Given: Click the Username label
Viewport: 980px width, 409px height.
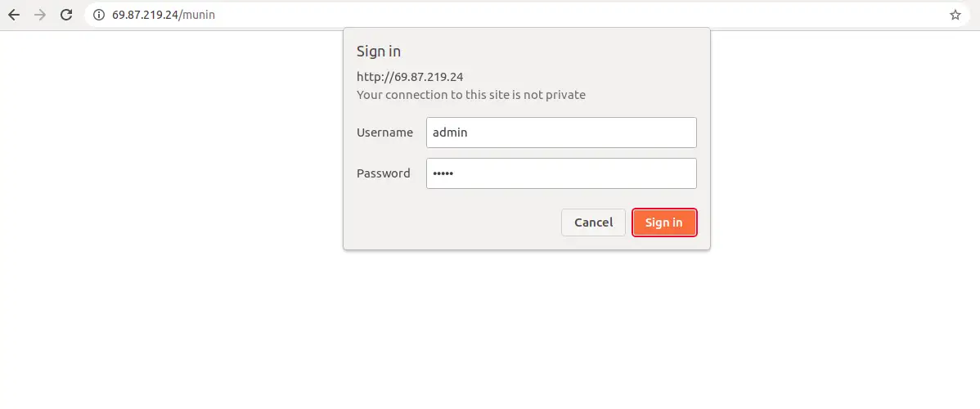Looking at the screenshot, I should point(384,133).
